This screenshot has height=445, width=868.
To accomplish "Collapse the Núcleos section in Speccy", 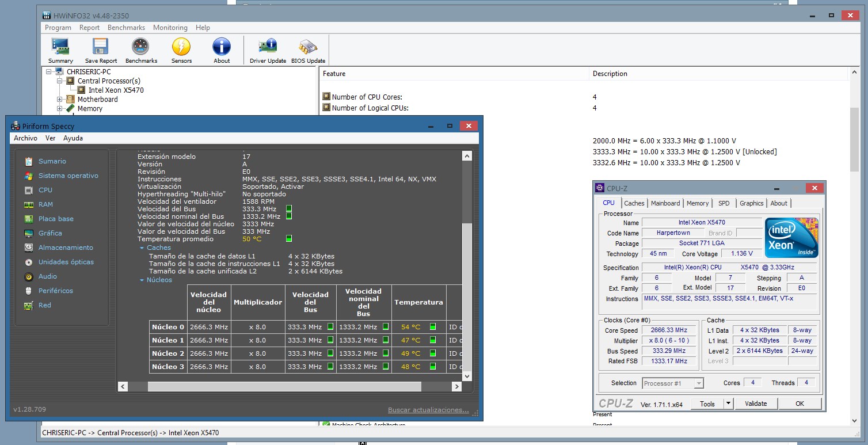I will (142, 280).
